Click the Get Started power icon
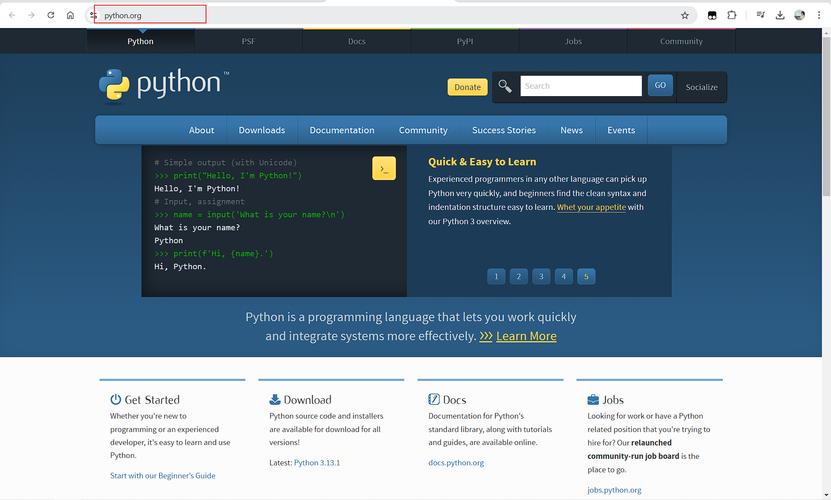The width and height of the screenshot is (831, 500). pos(116,399)
